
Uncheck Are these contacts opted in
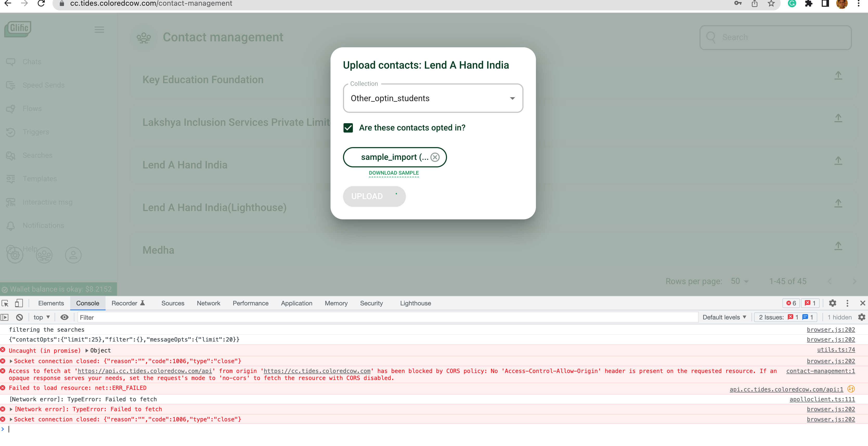click(x=348, y=128)
